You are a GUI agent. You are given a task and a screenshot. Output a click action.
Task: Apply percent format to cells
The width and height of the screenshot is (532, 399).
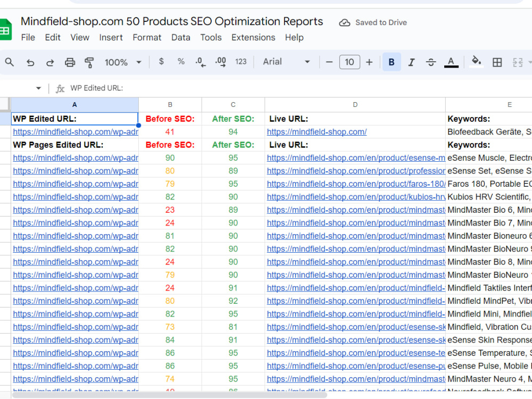181,62
